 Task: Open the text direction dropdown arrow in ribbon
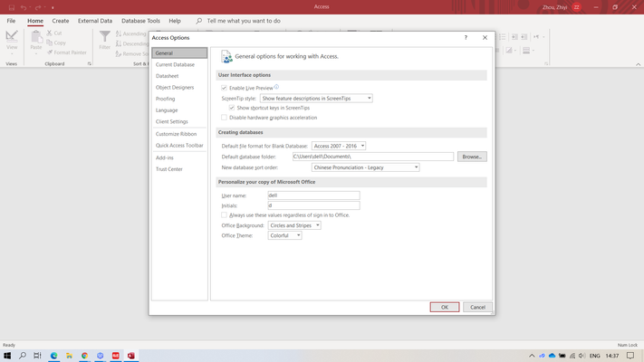[x=543, y=37]
